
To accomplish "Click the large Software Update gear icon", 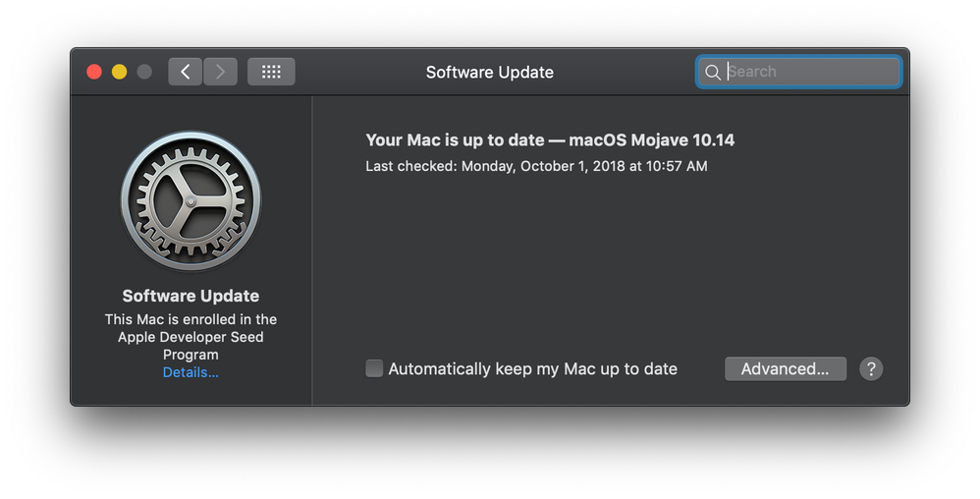I will (191, 201).
